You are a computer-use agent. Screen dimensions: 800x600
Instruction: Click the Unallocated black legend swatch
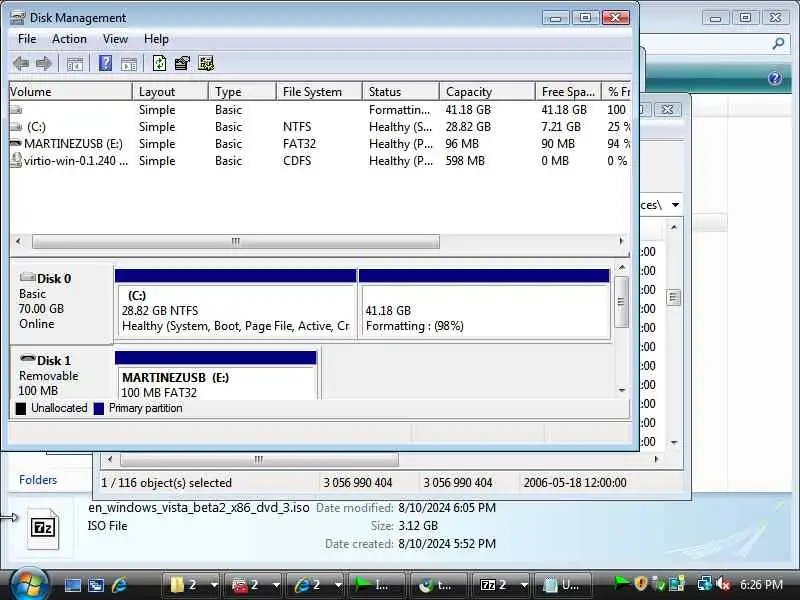tap(20, 409)
